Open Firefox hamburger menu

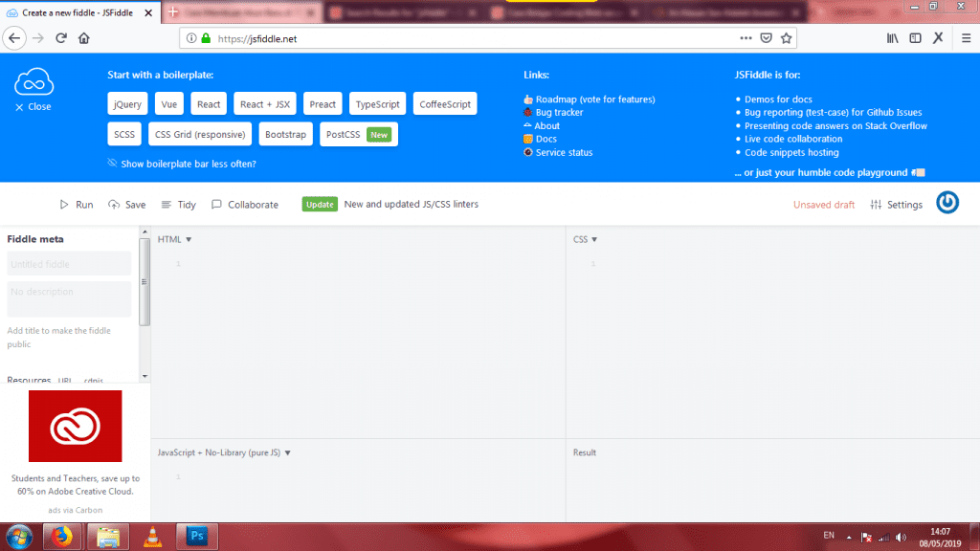click(966, 38)
